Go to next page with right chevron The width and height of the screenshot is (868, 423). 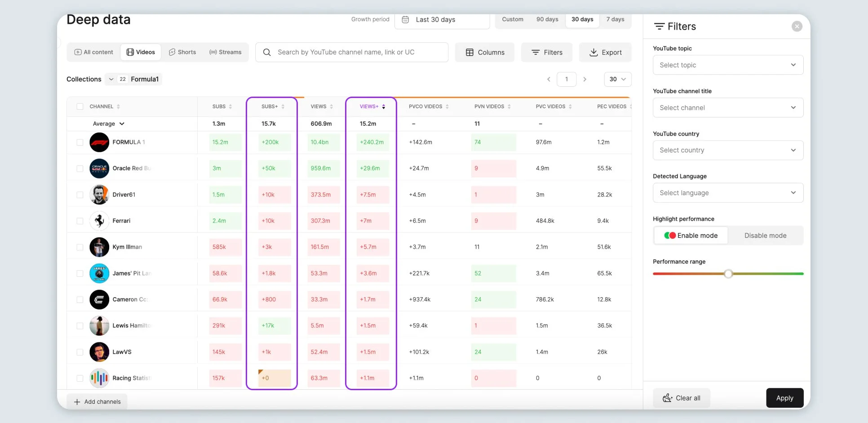tap(585, 79)
